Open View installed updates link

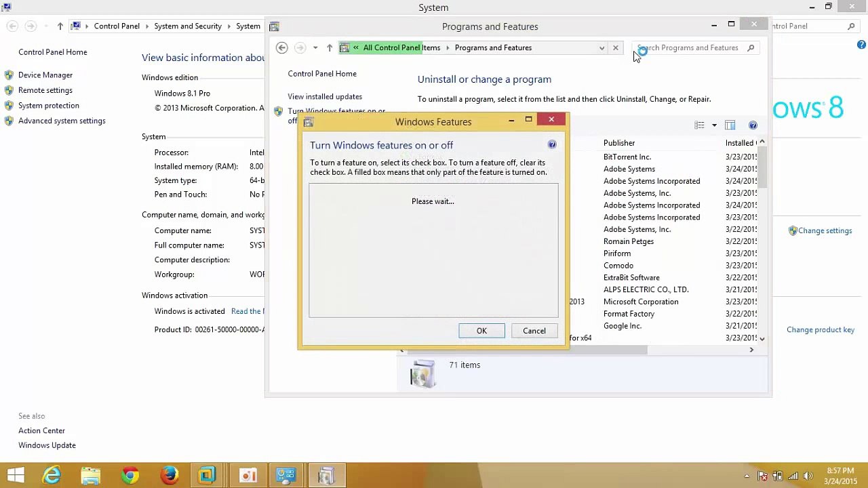(x=325, y=96)
